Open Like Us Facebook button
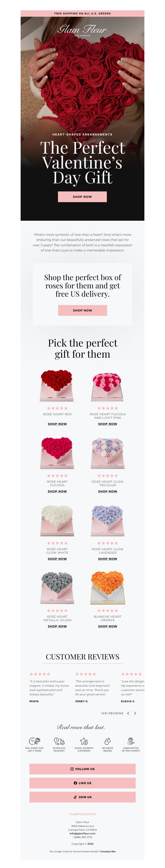 tap(82, 783)
